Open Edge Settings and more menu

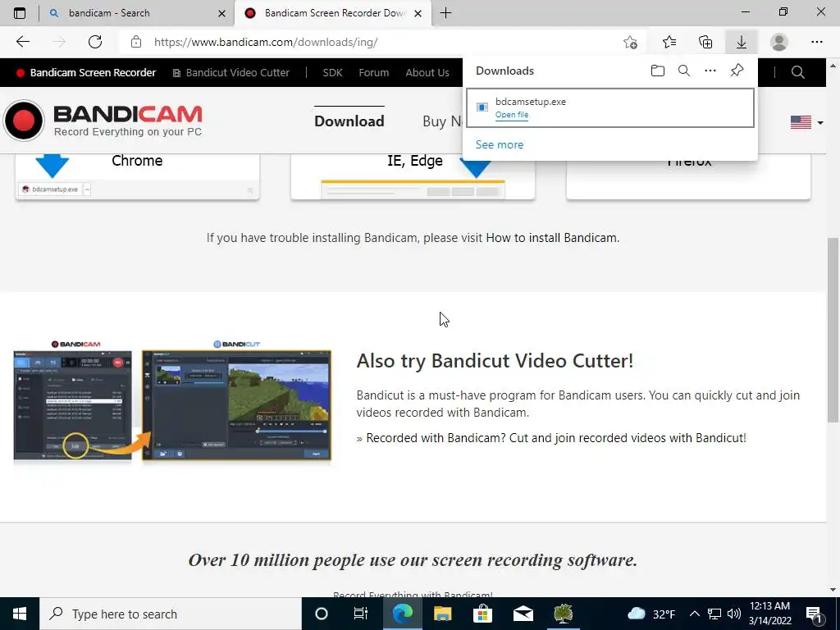tap(816, 42)
